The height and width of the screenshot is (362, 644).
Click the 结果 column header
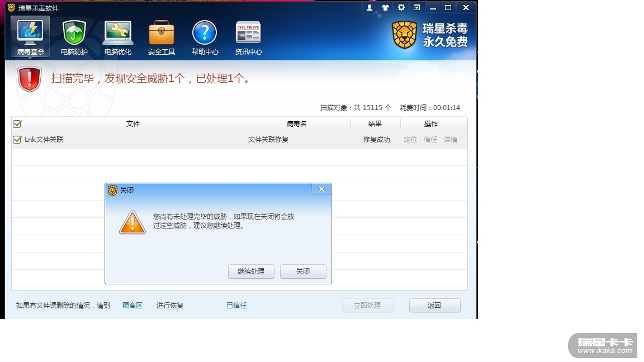(375, 124)
